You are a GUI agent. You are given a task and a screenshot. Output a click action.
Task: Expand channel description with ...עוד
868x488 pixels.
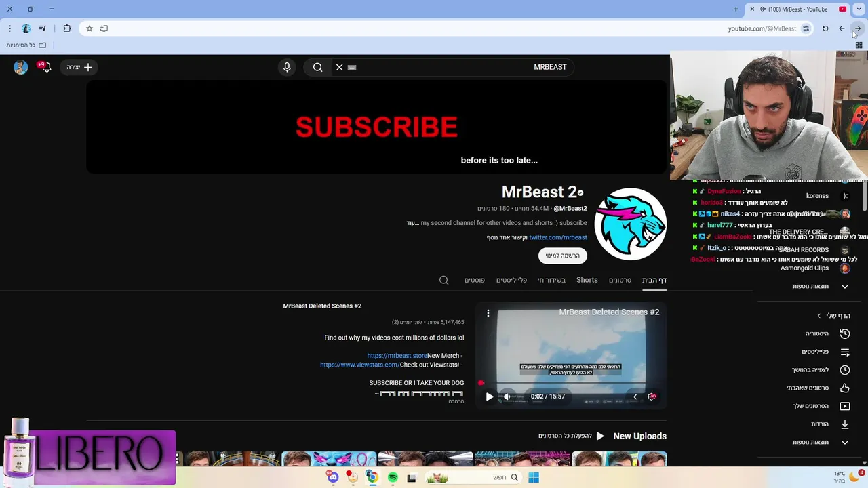click(x=412, y=223)
